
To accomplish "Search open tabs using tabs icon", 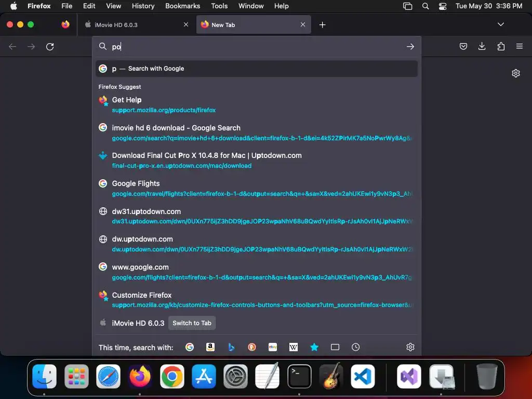I will tap(335, 347).
